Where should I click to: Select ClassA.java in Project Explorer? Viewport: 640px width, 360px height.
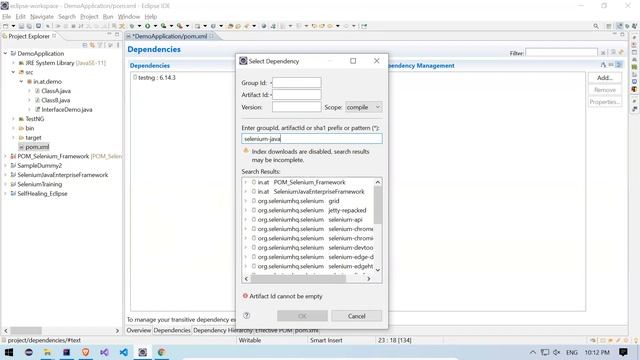click(56, 91)
